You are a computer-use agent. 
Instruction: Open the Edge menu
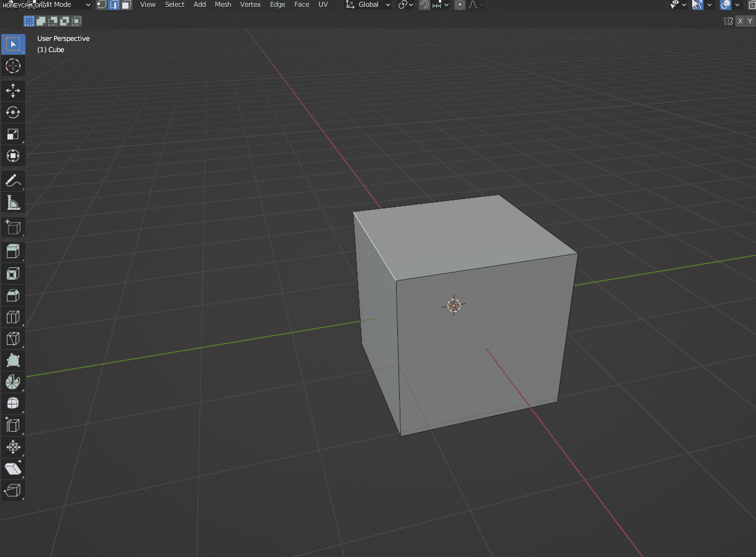click(x=277, y=5)
